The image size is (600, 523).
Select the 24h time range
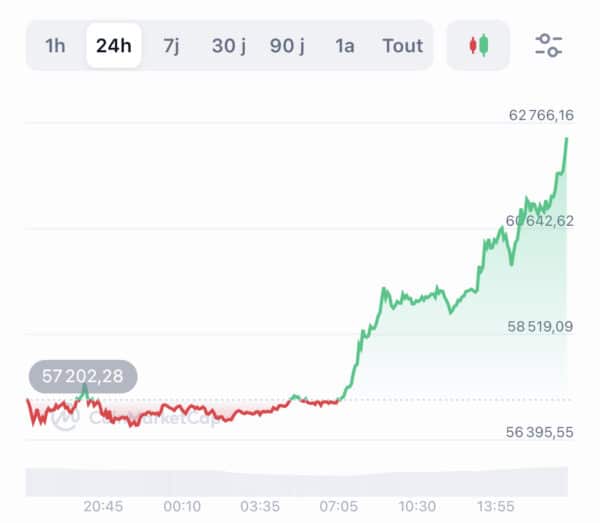(x=114, y=46)
